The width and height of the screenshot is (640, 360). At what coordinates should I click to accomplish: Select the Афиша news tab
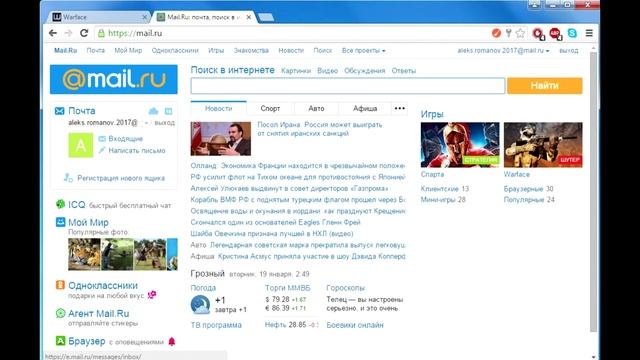coord(365,108)
